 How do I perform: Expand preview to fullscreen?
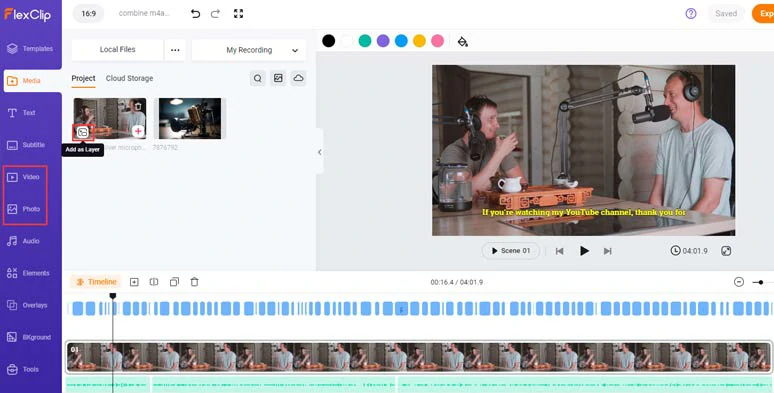726,251
